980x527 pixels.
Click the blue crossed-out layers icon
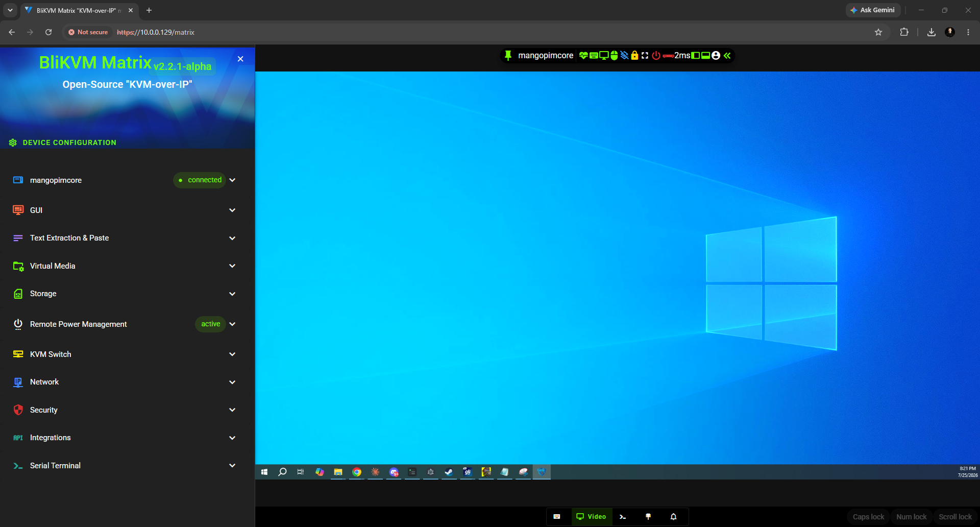[x=624, y=55]
